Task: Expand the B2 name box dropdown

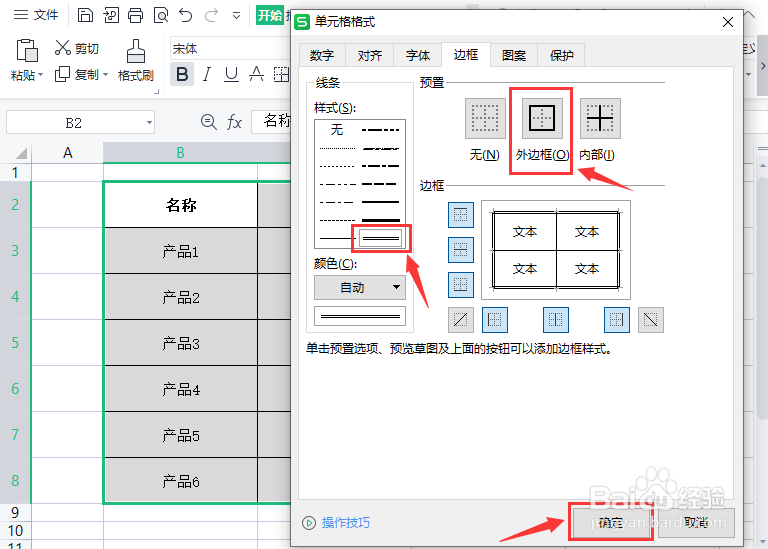Action: pyautogui.click(x=149, y=122)
